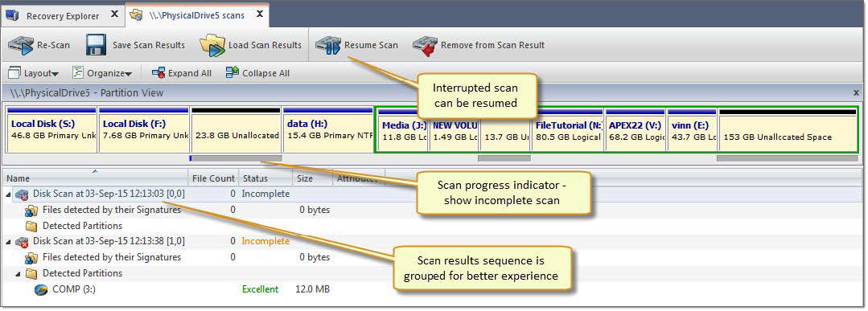Click Load Scan Results button text
Image resolution: width=868 pixels, height=311 pixels.
pyautogui.click(x=265, y=45)
